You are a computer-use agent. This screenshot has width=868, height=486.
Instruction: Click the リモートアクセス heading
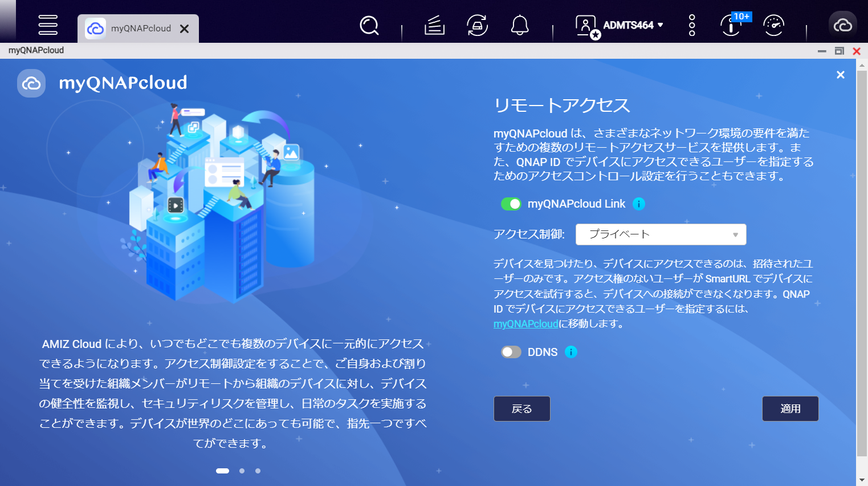tap(562, 106)
